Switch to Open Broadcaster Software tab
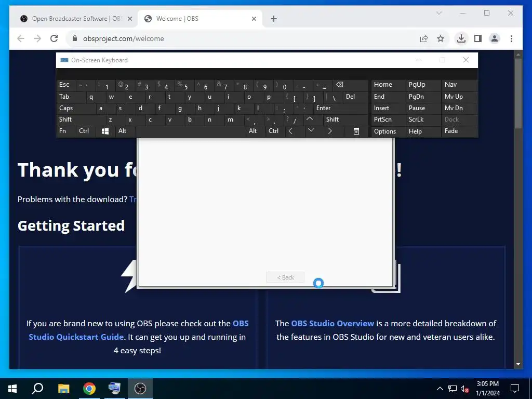Screen dimensions: 532x399 75,19
